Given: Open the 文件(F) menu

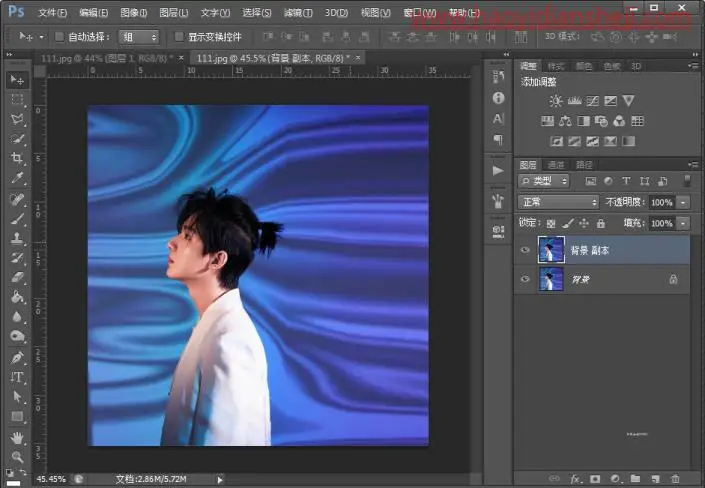Looking at the screenshot, I should coord(53,13).
